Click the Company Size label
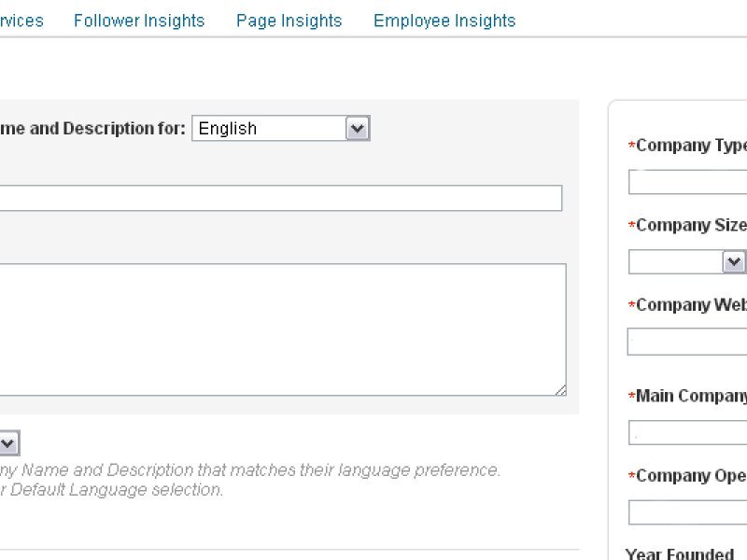This screenshot has height=560, width=747. [x=691, y=225]
